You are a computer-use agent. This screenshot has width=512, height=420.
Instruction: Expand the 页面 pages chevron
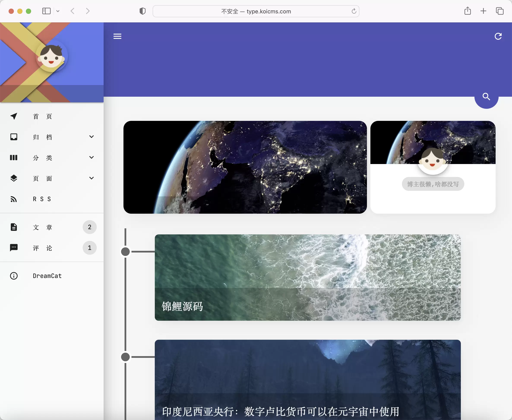tap(92, 178)
